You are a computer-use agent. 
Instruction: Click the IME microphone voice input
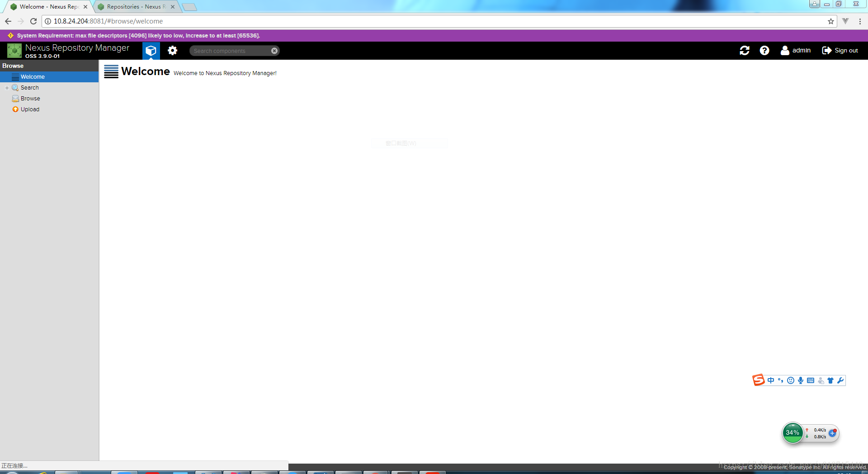(801, 380)
